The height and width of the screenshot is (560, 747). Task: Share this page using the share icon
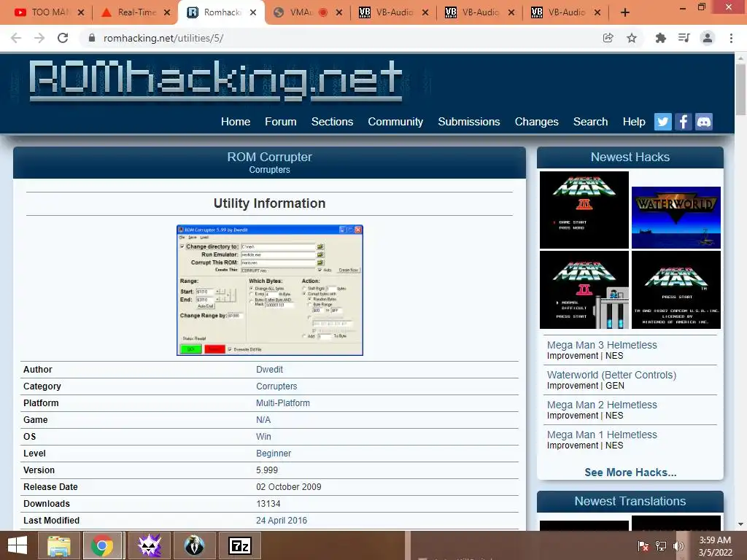coord(608,38)
